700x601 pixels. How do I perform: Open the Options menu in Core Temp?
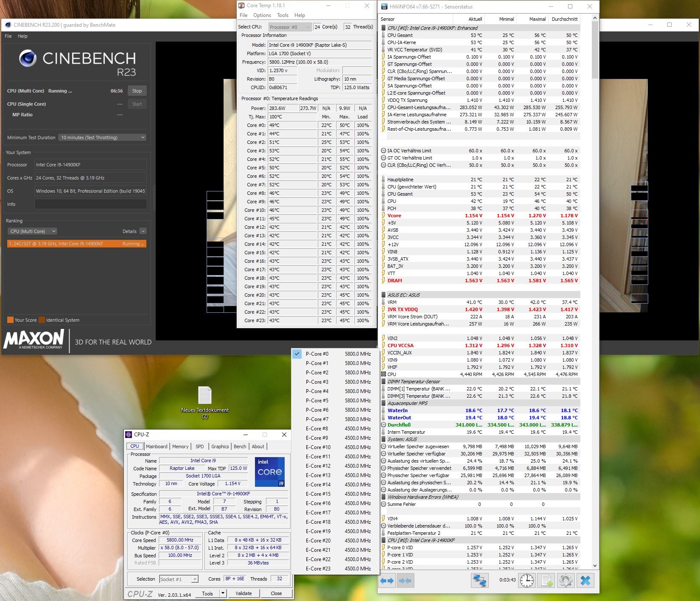(x=262, y=15)
